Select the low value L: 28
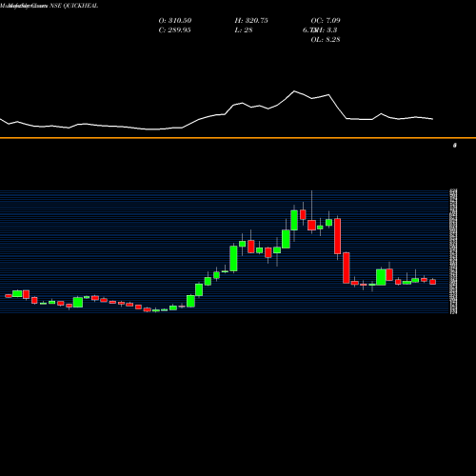 coord(244,30)
